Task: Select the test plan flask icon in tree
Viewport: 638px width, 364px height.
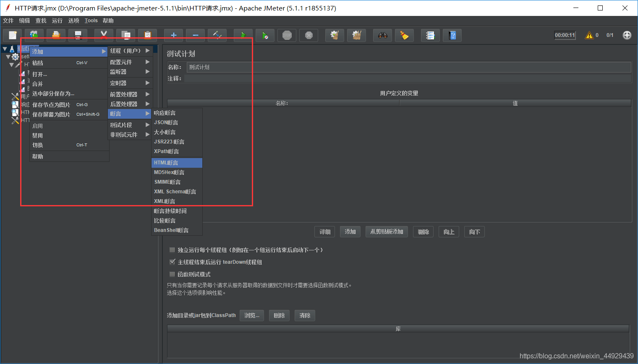Action: pos(12,49)
